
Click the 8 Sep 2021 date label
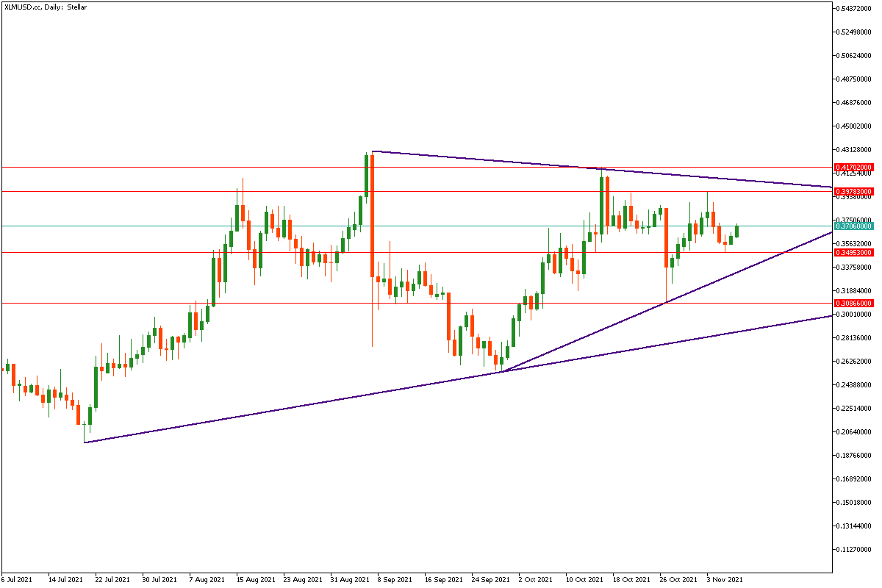395,579
